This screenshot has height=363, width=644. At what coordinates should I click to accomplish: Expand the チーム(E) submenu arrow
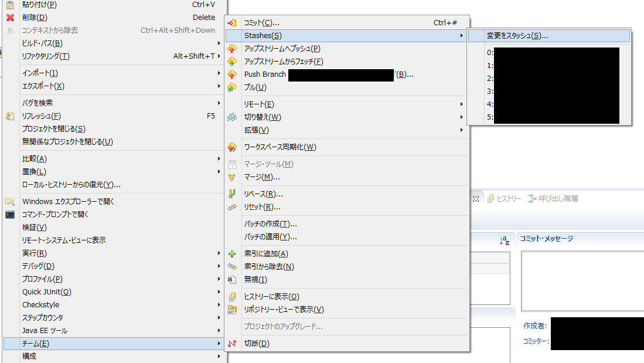coord(219,344)
